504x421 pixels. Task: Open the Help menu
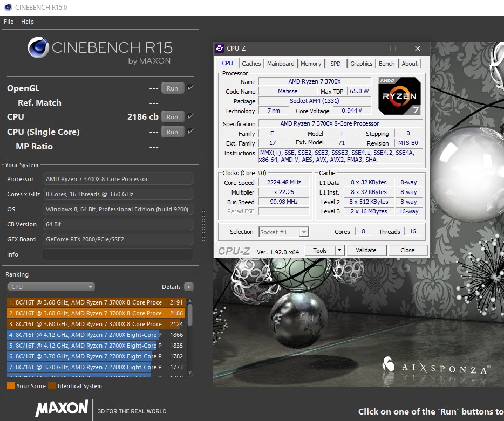tap(28, 22)
